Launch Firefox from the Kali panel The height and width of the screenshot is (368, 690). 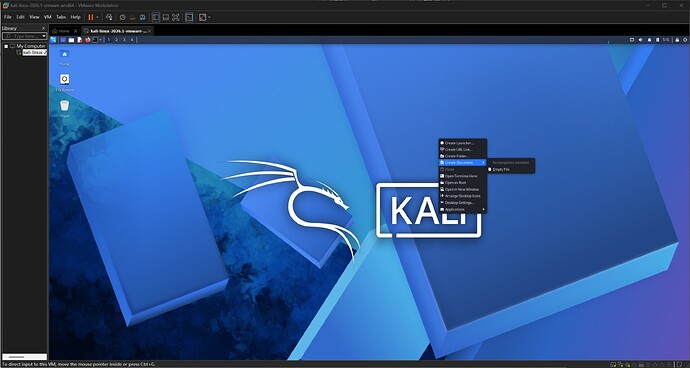coord(88,40)
